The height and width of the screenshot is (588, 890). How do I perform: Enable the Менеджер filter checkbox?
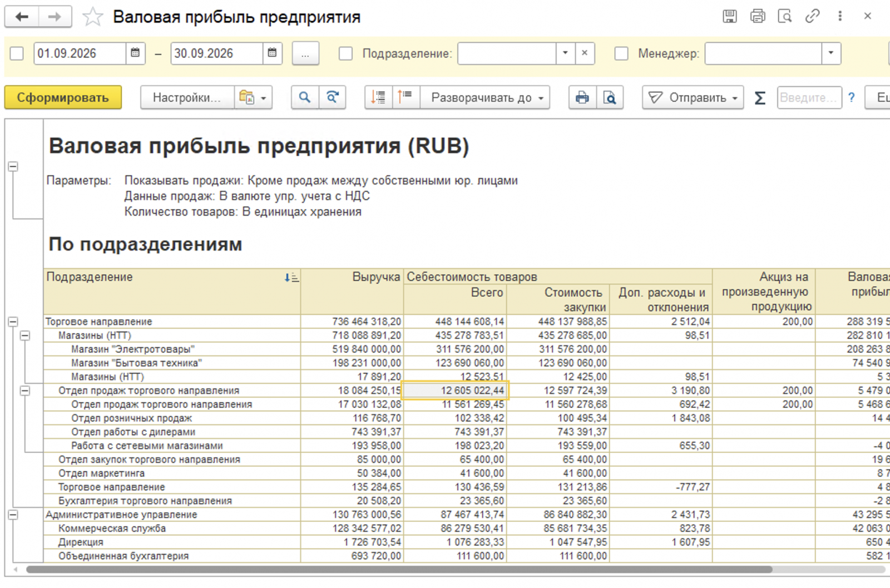(621, 53)
